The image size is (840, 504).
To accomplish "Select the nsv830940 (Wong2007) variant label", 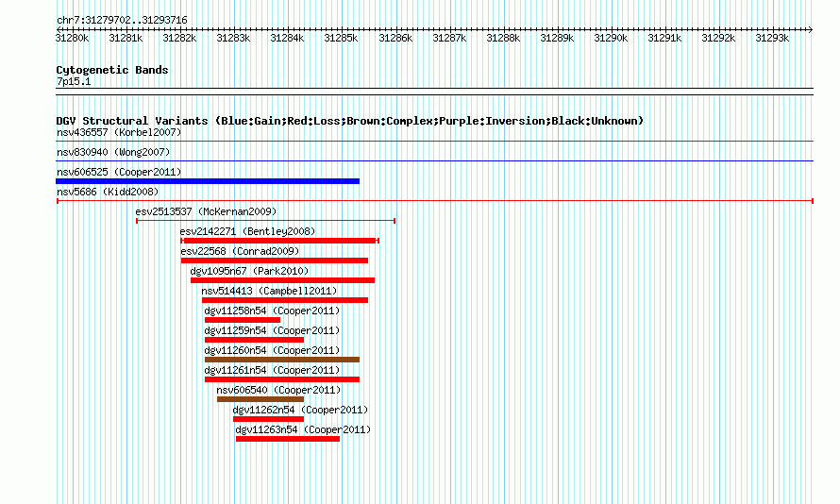I will 113,152.
